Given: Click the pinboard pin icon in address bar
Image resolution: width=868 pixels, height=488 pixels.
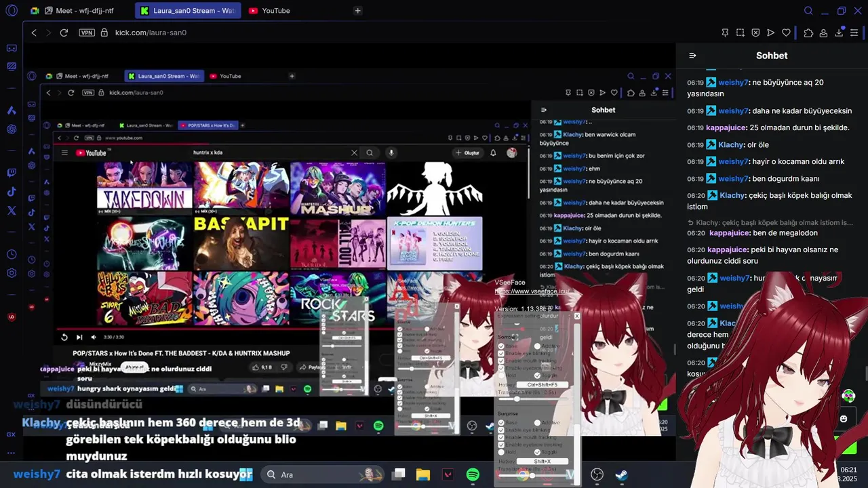Looking at the screenshot, I should [725, 33].
